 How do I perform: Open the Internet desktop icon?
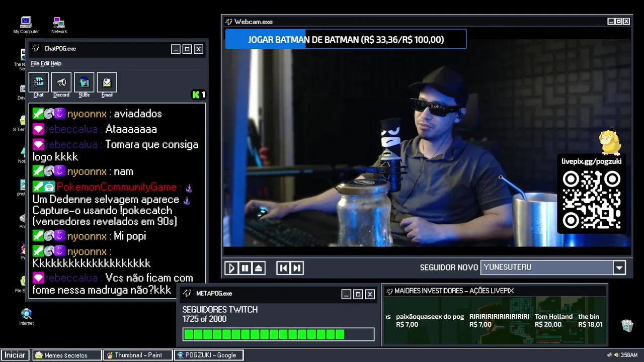pyautogui.click(x=26, y=317)
